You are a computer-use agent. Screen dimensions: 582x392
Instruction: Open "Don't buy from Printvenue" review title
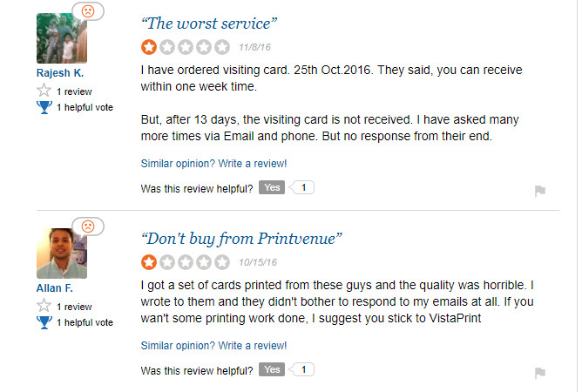[241, 237]
